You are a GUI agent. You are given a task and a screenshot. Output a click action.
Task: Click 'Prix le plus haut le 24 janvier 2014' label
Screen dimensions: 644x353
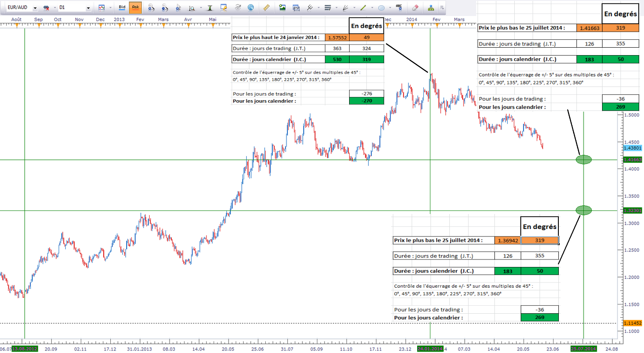coord(277,38)
